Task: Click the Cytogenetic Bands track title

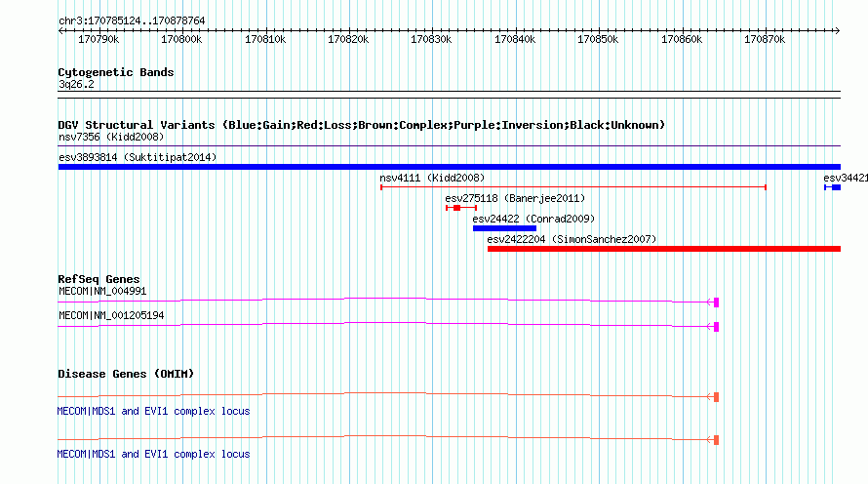Action: [x=116, y=72]
